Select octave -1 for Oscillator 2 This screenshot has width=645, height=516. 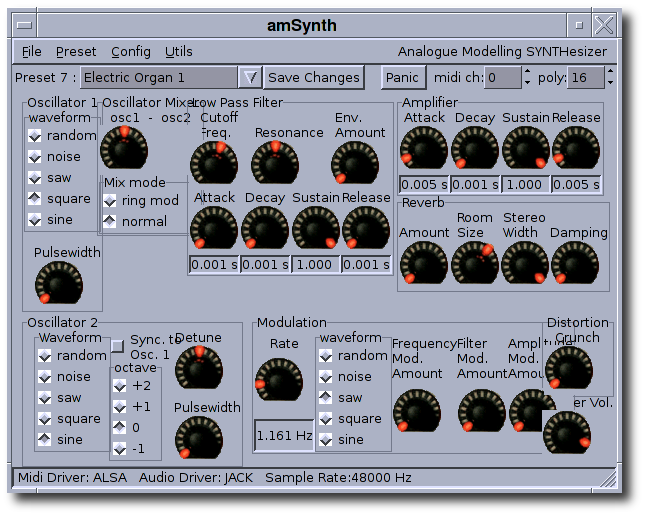130,449
